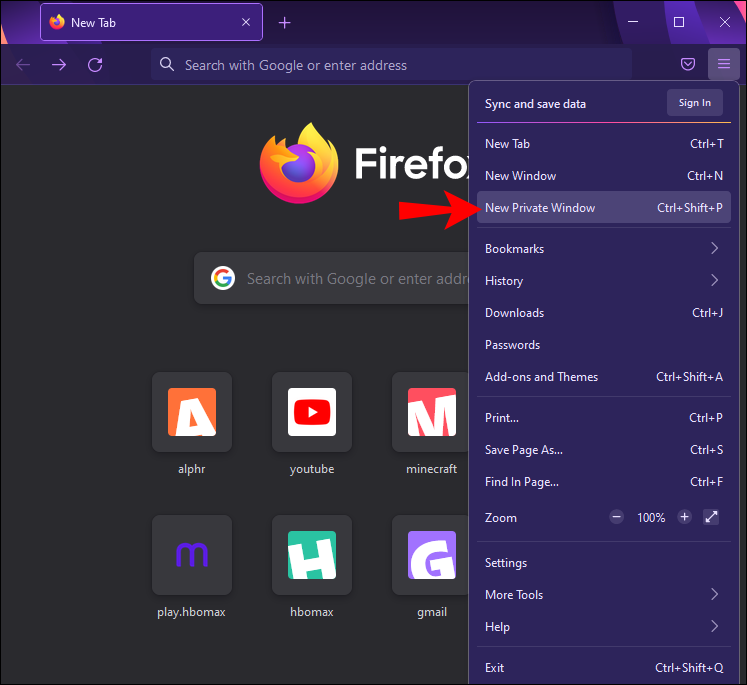747x685 pixels.
Task: Zoom out with the minus button
Action: point(616,517)
